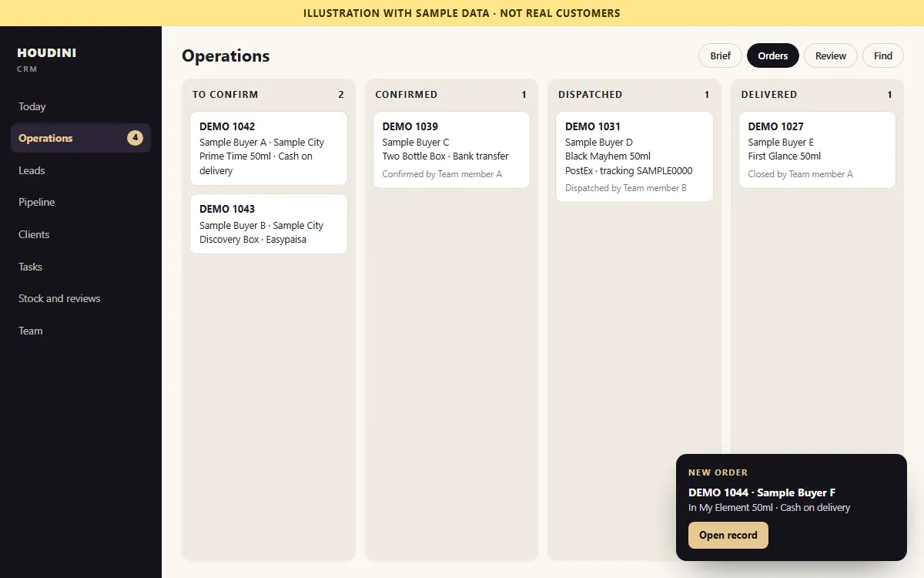
Task: Click the HOUDINI logo text
Action: (x=47, y=53)
